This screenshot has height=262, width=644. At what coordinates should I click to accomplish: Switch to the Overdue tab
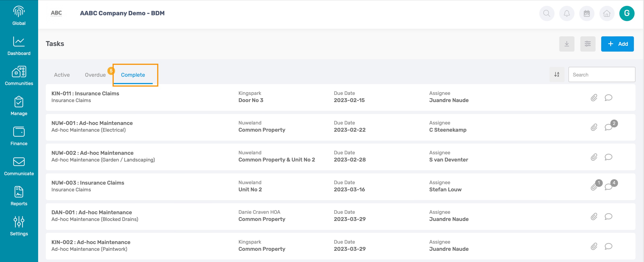(95, 75)
